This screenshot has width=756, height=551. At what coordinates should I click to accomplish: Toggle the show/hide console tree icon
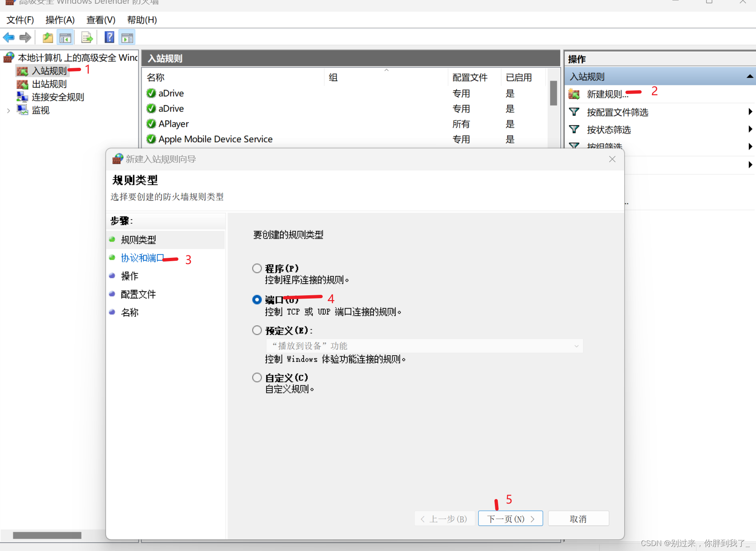pos(65,38)
